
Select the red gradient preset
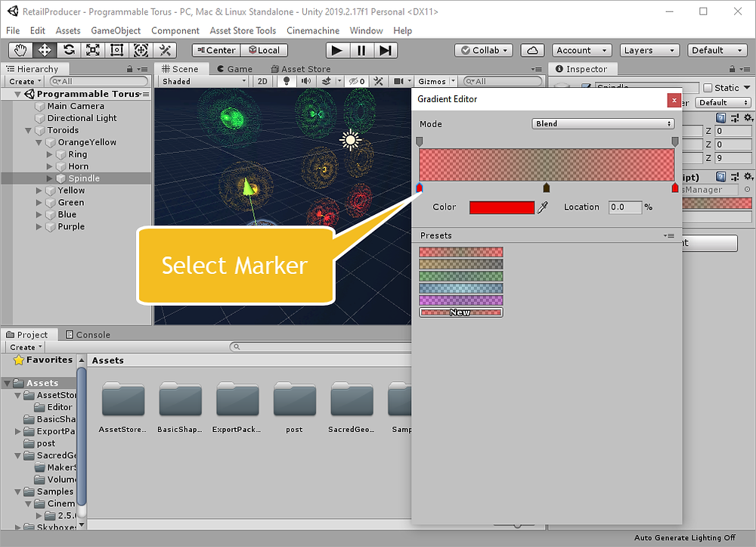click(461, 252)
